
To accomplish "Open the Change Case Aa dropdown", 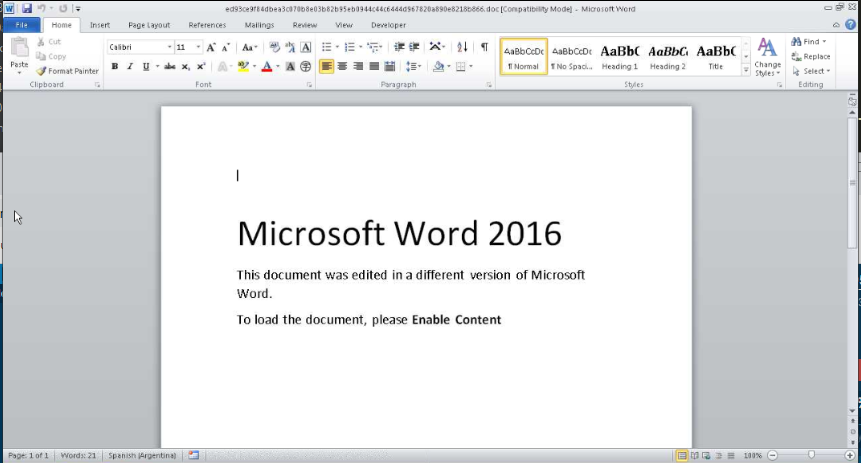I will coord(250,47).
